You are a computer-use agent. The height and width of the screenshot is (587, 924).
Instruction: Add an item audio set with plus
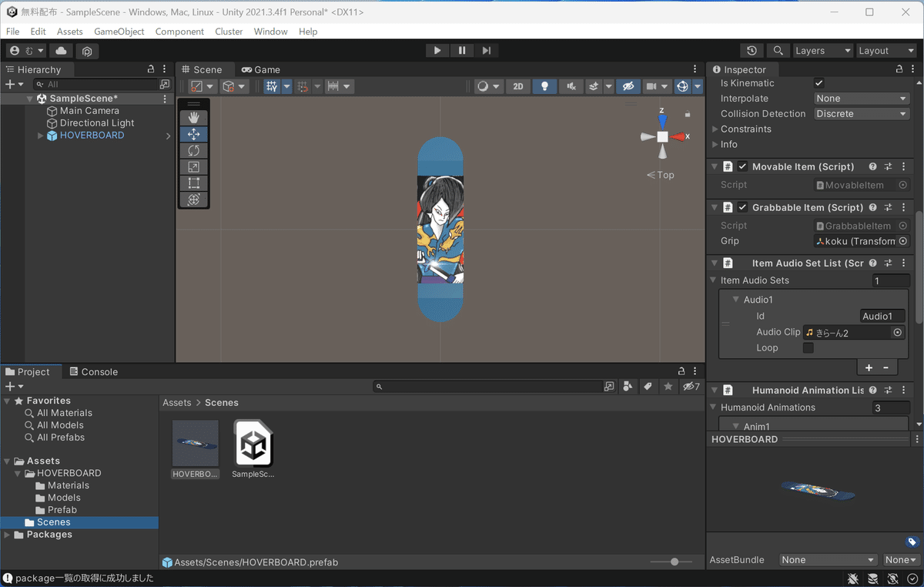coord(869,368)
